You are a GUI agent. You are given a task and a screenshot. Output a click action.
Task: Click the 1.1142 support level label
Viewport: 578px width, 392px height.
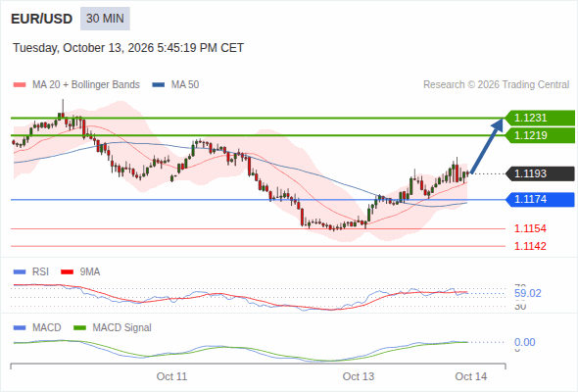tap(530, 246)
